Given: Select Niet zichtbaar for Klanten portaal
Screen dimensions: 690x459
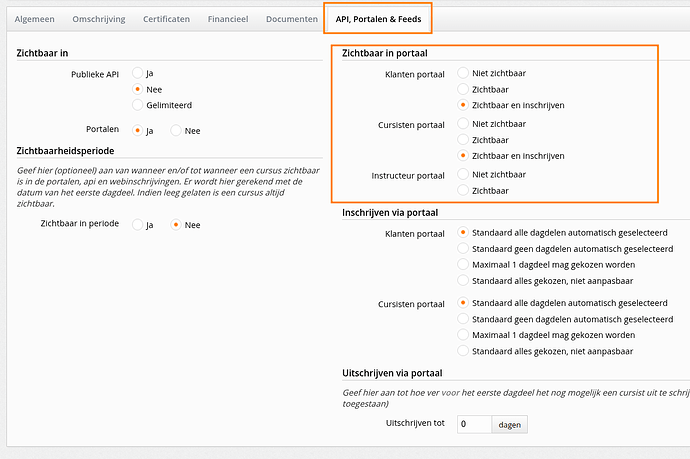Looking at the screenshot, I should 462,73.
